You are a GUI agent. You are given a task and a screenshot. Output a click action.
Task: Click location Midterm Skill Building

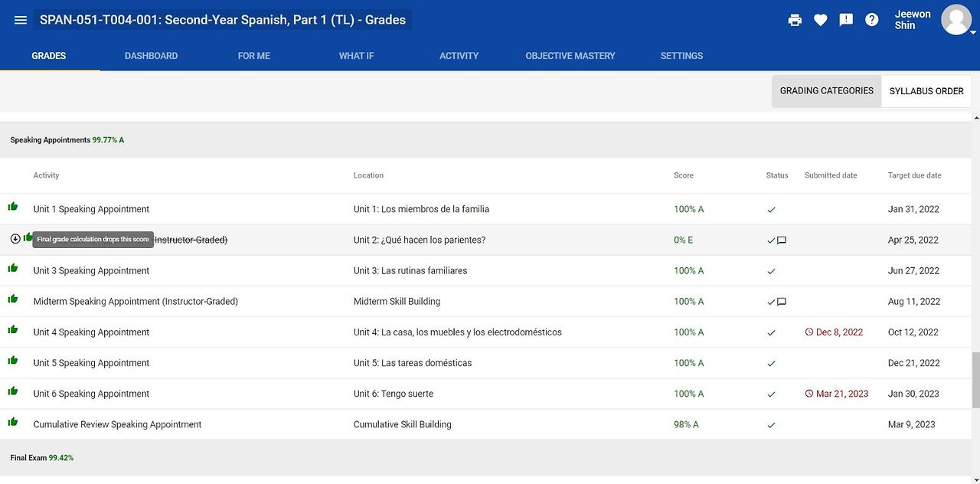point(397,301)
